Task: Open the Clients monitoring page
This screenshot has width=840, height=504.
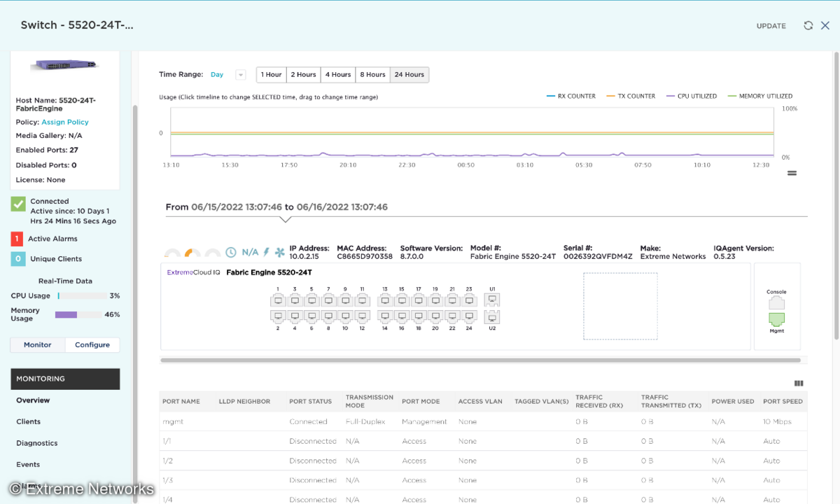Action: [29, 422]
